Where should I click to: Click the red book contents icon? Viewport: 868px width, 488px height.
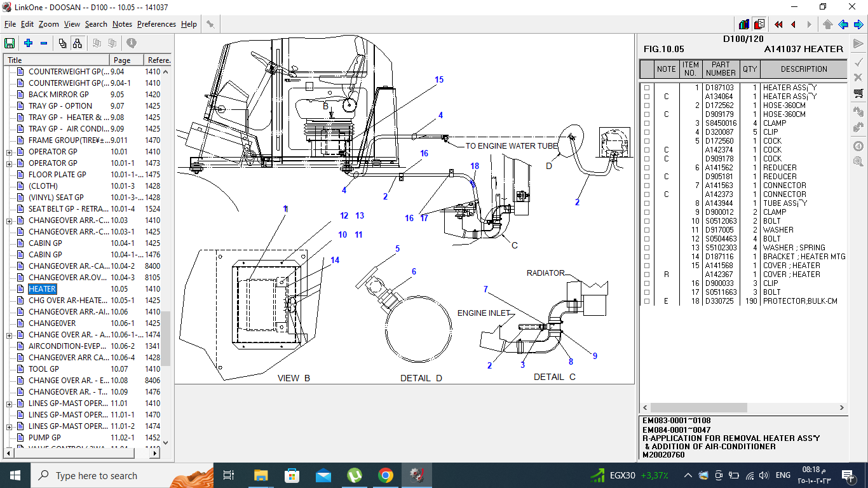[x=759, y=24]
